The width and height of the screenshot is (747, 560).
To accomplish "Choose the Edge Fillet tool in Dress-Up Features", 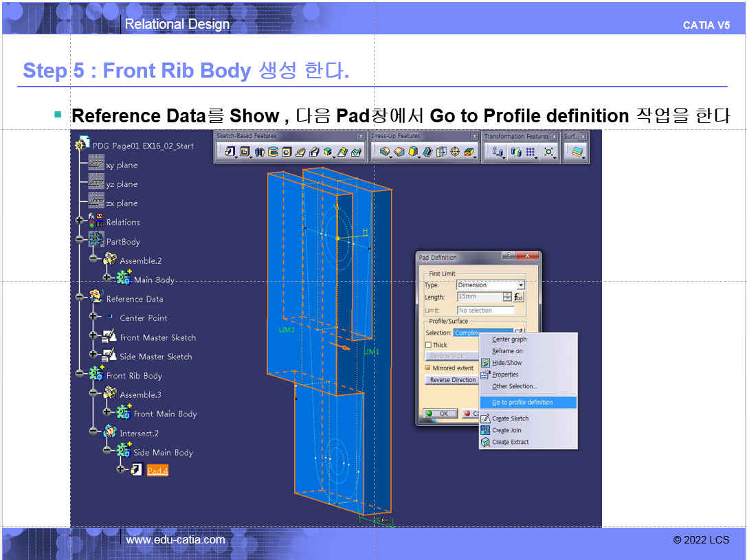I will point(384,152).
